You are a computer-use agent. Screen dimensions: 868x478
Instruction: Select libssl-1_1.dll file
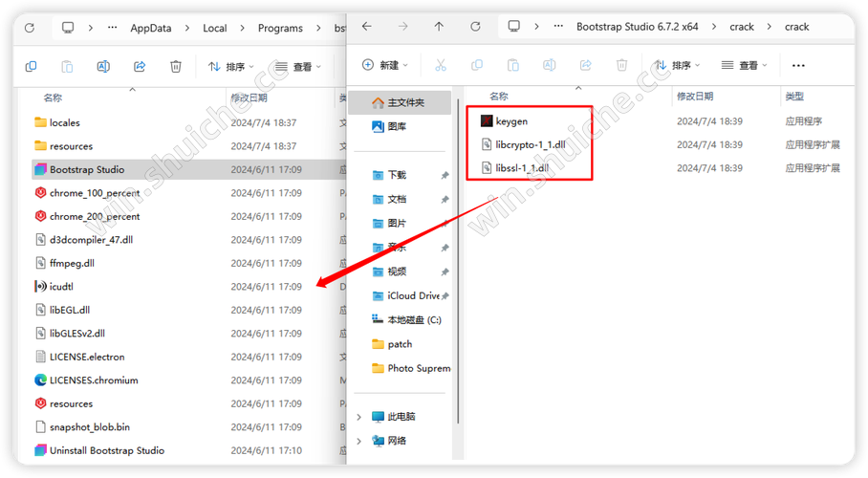(x=515, y=168)
